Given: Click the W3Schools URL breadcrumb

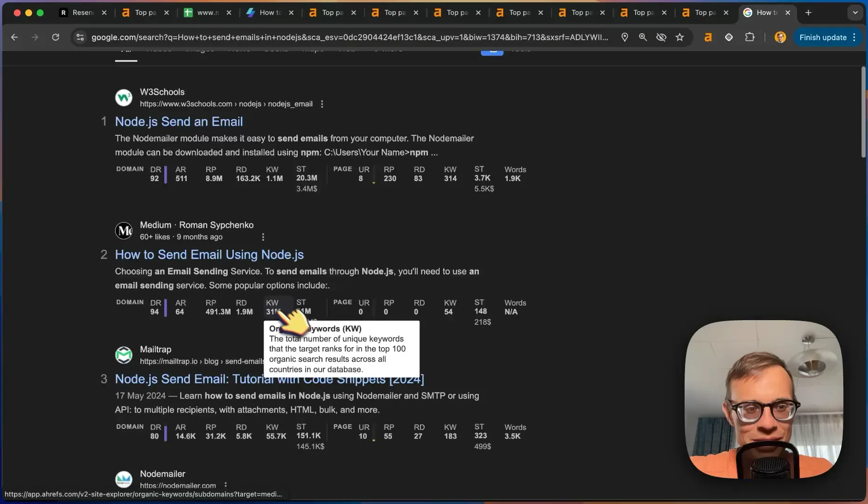Looking at the screenshot, I should pos(226,104).
